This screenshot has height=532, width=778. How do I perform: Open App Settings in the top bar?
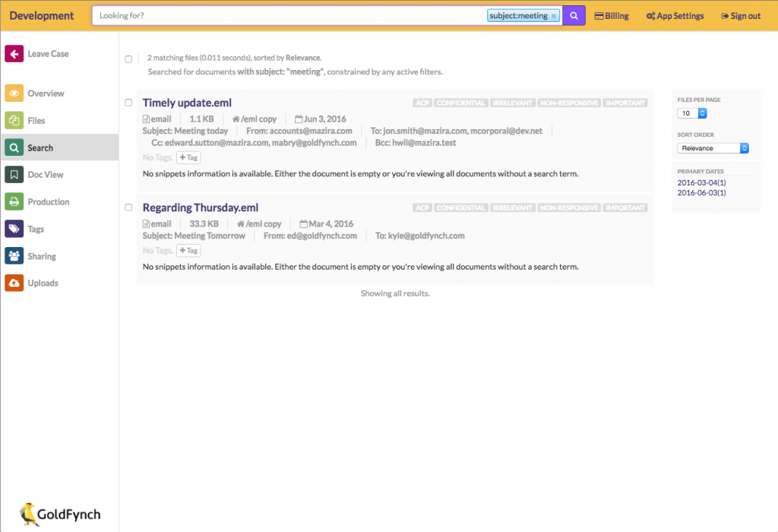coord(675,15)
